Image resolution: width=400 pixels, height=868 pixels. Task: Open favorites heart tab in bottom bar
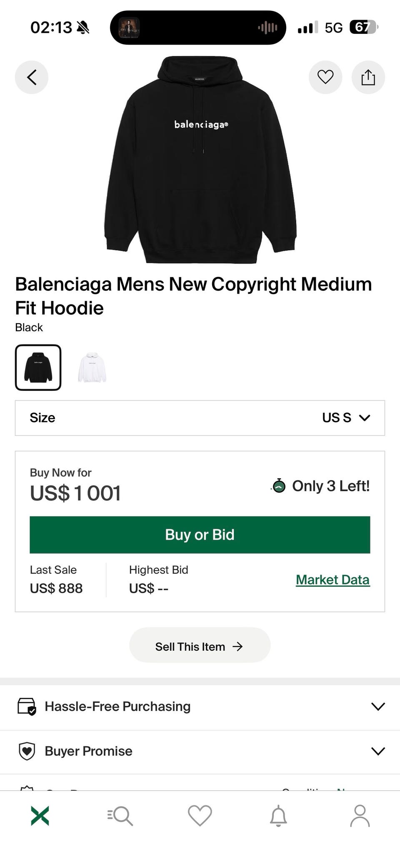pyautogui.click(x=200, y=816)
